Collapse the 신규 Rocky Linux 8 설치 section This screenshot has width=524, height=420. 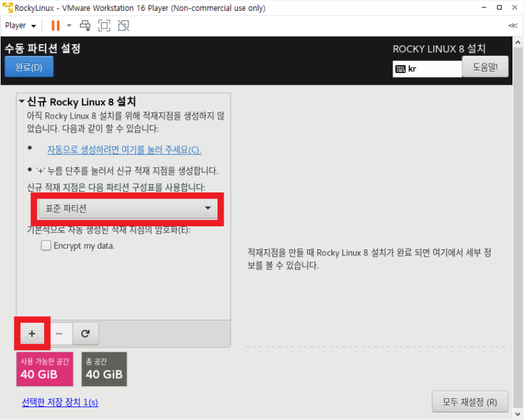coord(22,101)
